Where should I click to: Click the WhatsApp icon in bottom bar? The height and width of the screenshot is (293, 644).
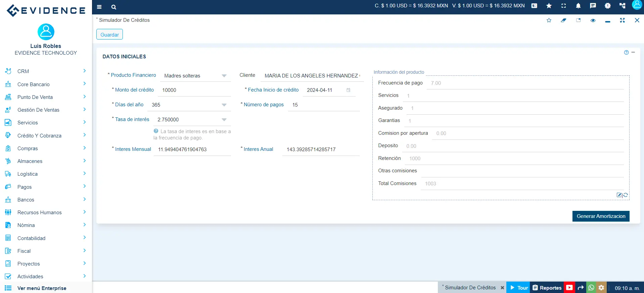[591, 288]
